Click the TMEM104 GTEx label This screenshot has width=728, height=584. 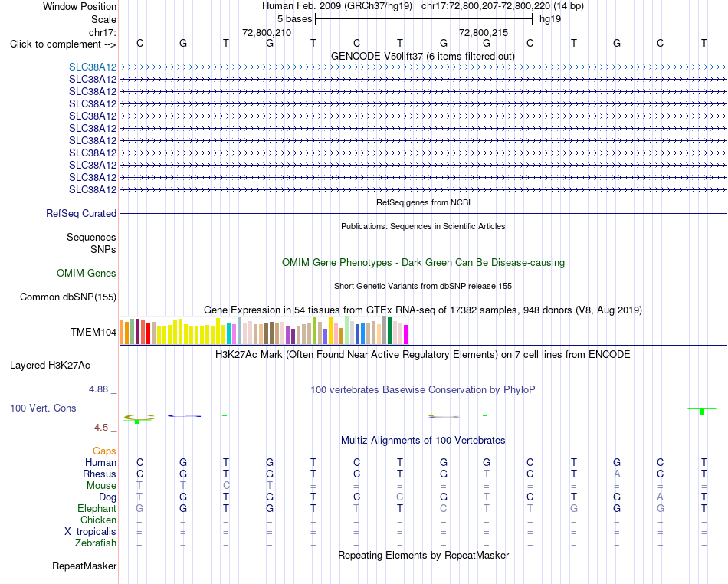point(93,333)
